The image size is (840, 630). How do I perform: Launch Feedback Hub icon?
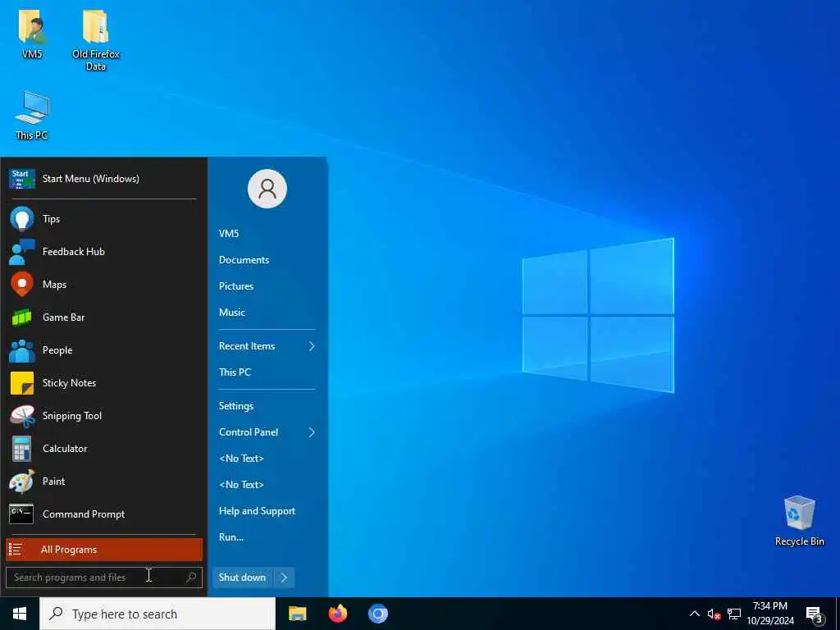(22, 252)
